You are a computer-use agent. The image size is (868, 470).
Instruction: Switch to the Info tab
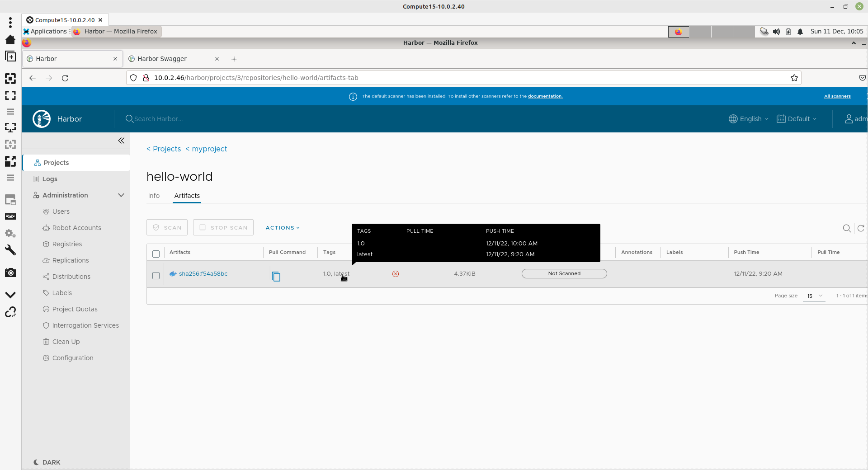(x=154, y=196)
